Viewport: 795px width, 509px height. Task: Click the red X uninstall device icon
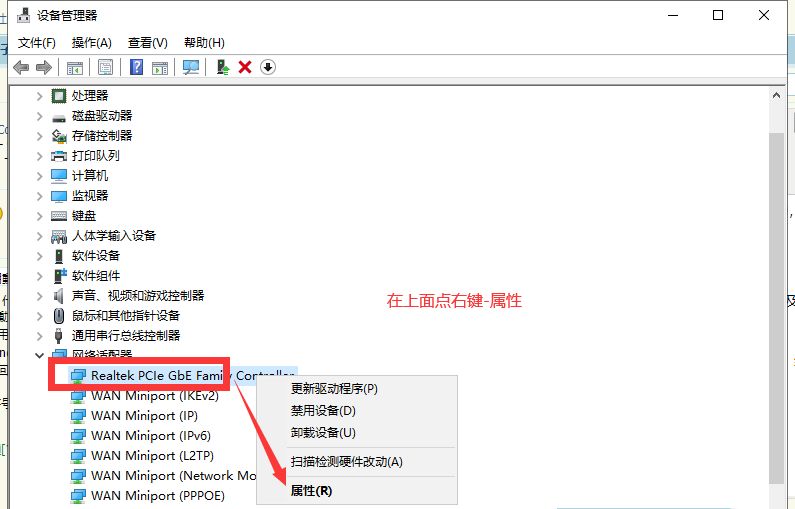245,67
